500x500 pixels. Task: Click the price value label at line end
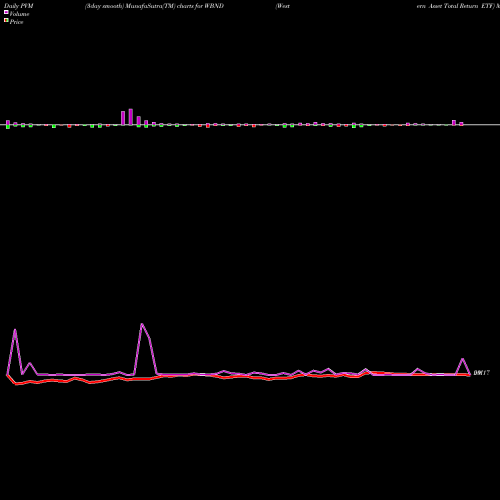point(481,373)
